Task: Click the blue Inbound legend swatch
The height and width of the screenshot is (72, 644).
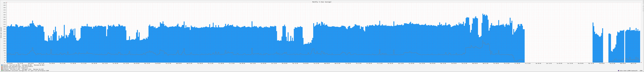Action: 2,65
